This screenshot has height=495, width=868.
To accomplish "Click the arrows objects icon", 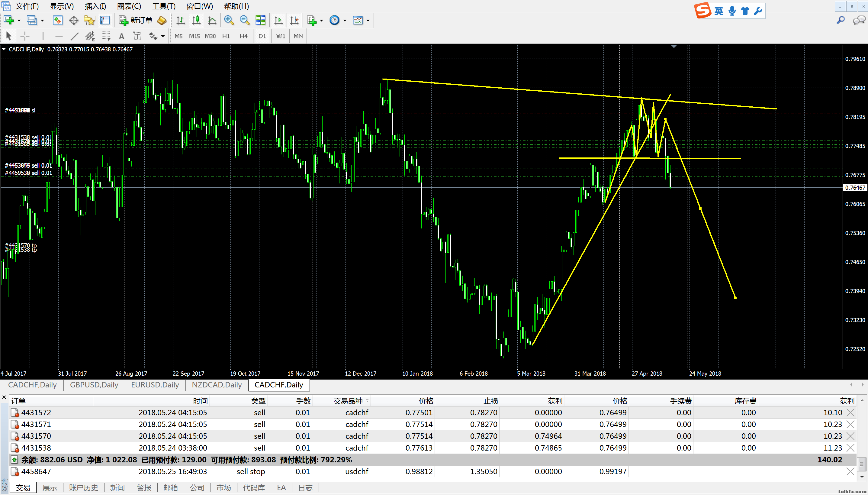I will 153,36.
